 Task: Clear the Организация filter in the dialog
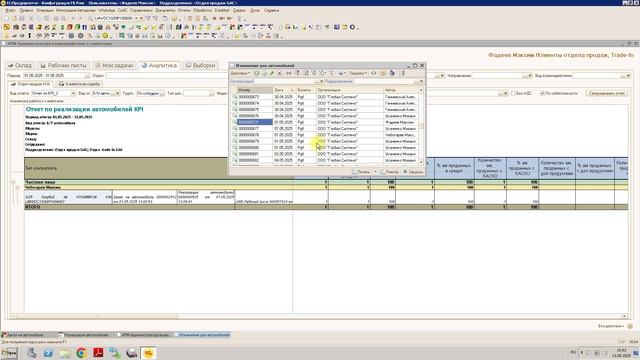coord(322,82)
